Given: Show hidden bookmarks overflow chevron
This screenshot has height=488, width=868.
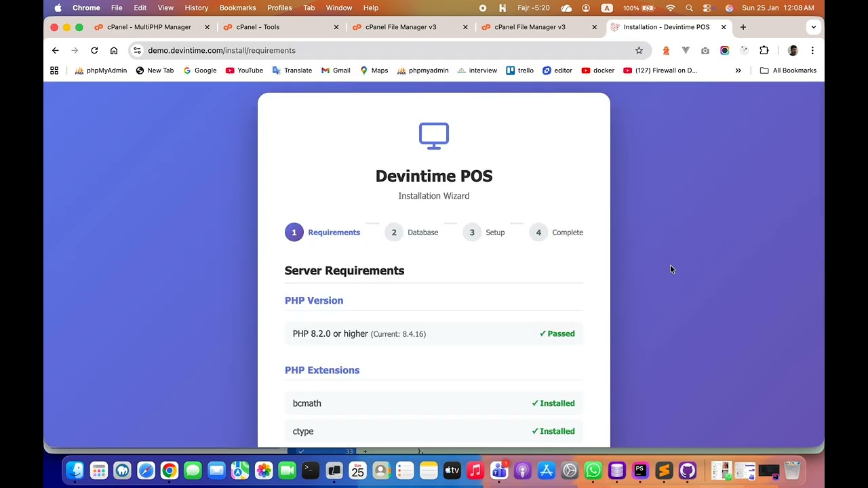Looking at the screenshot, I should point(738,70).
